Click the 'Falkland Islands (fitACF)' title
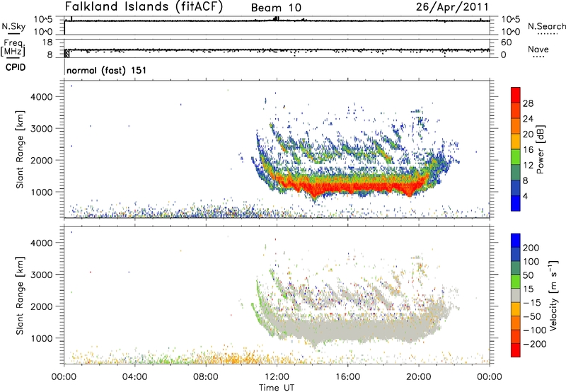Viewport: 566px width, 392px height. pos(144,6)
